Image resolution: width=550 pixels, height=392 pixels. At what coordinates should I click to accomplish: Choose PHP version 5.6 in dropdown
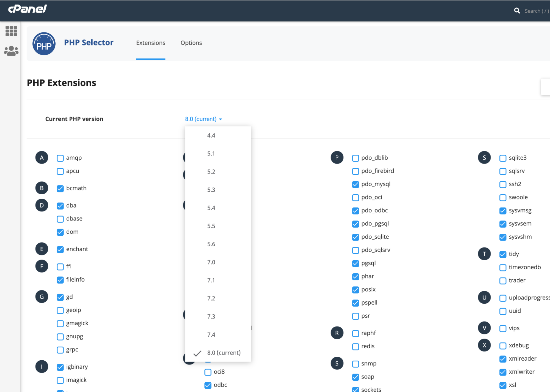click(211, 244)
